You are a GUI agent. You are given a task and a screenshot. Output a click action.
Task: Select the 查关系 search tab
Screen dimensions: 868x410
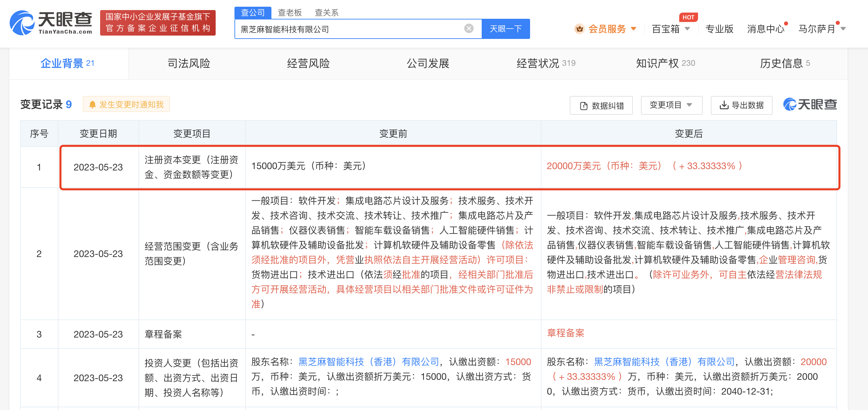pyautogui.click(x=327, y=13)
